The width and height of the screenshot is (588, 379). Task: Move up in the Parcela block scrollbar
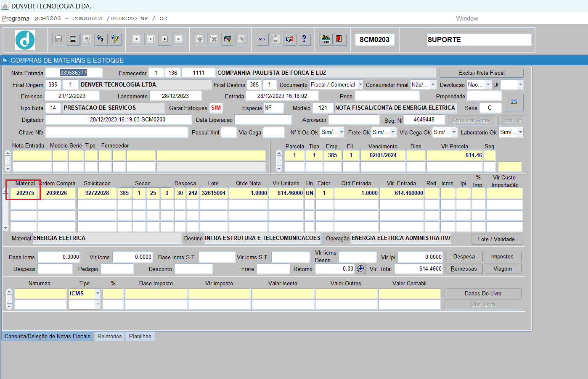click(x=279, y=153)
